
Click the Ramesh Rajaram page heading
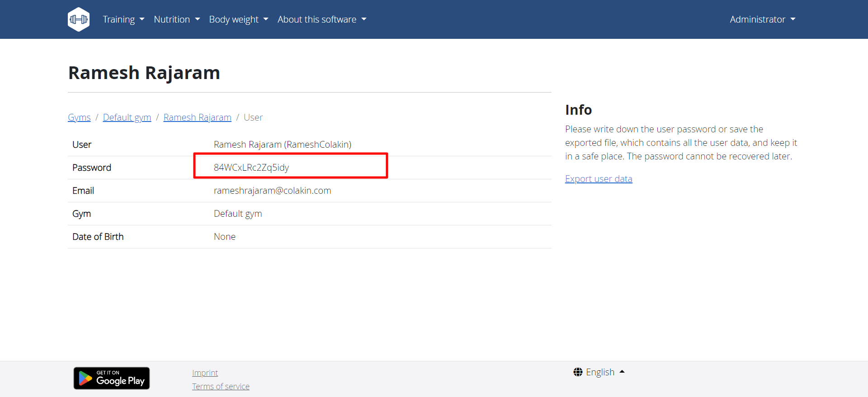pyautogui.click(x=144, y=73)
